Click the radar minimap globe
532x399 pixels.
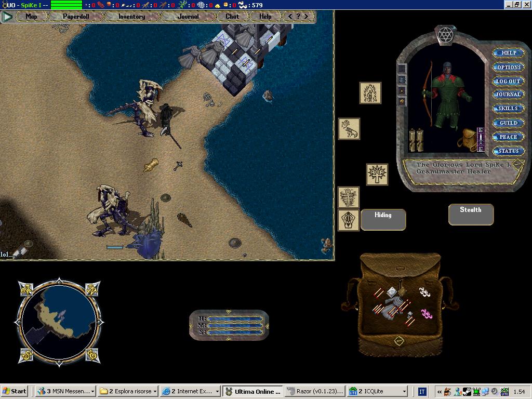pyautogui.click(x=59, y=322)
